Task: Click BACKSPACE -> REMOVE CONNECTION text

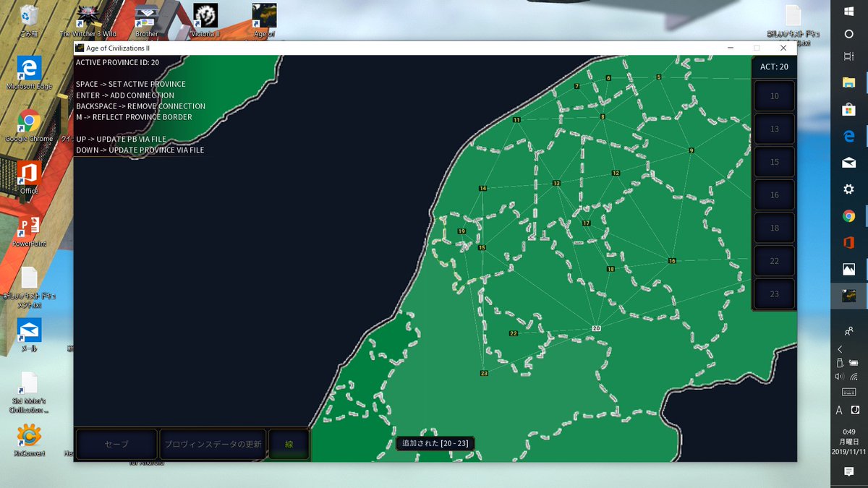Action: (140, 106)
